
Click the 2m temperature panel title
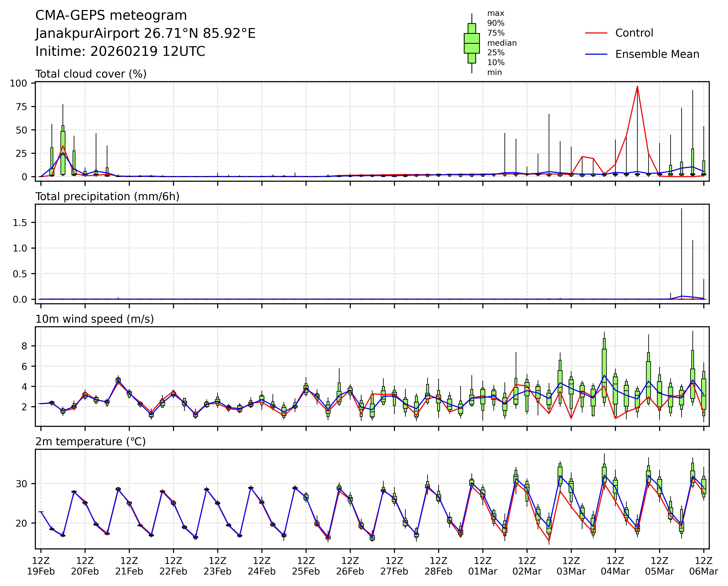tap(90, 442)
